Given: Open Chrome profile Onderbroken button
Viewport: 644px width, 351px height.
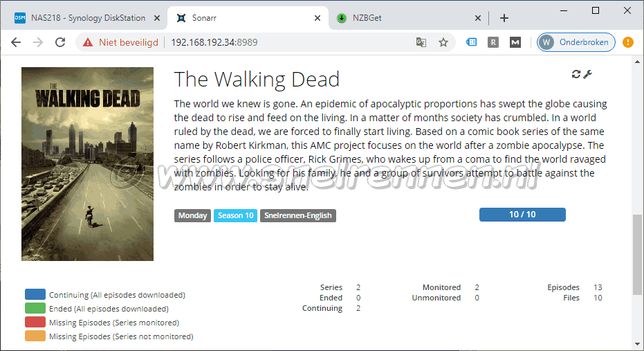Looking at the screenshot, I should [x=576, y=42].
